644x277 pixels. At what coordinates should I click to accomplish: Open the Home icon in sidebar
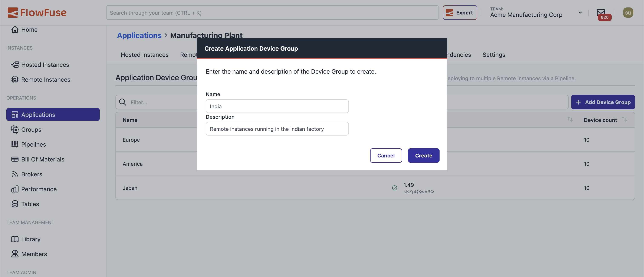(15, 30)
